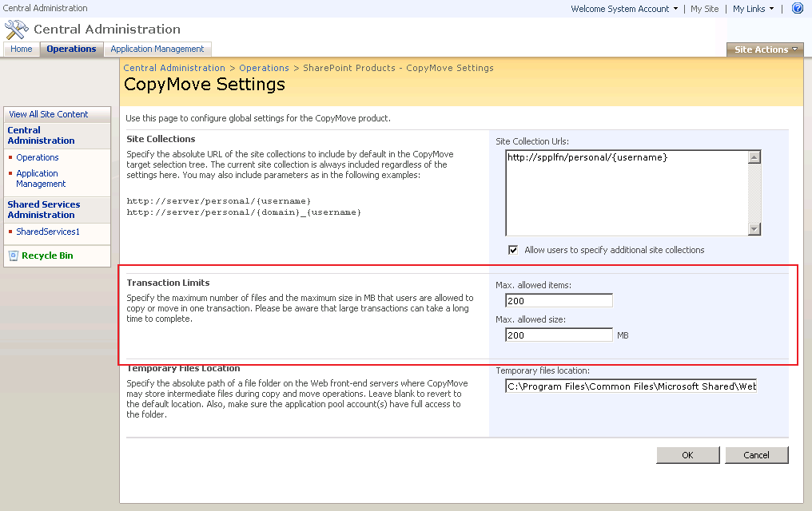
Task: Open the Site Actions menu
Action: pos(766,50)
